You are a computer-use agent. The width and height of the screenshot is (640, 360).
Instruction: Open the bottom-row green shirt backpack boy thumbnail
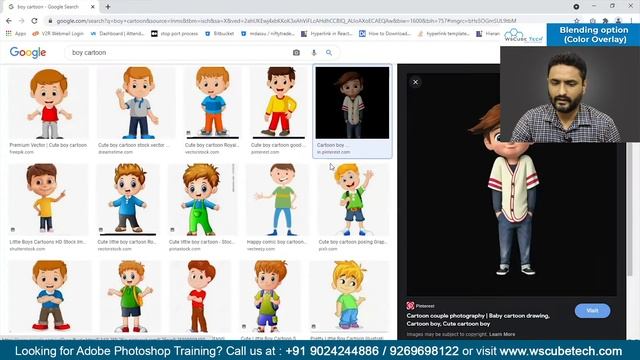(x=130, y=296)
